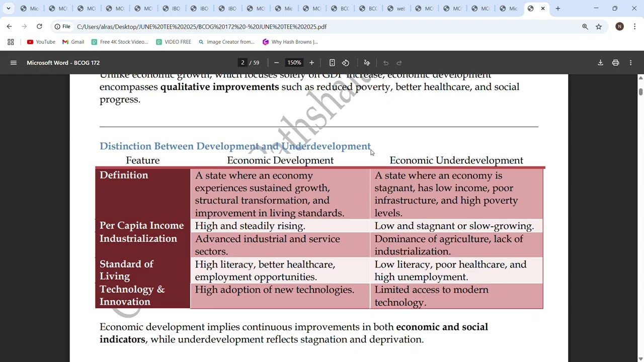Screen dimensions: 644x362
Task: Click the scrollbar down arrow
Action: pyautogui.click(x=640, y=358)
